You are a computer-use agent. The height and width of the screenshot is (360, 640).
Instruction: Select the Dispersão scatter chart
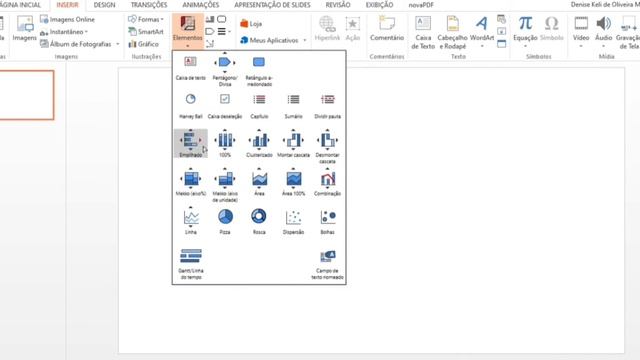tap(293, 221)
